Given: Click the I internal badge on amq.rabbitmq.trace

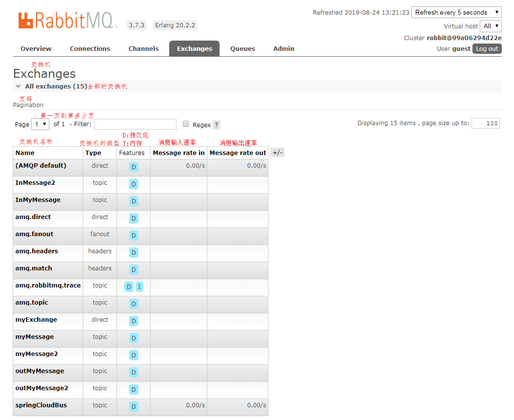Looking at the screenshot, I should click(139, 287).
